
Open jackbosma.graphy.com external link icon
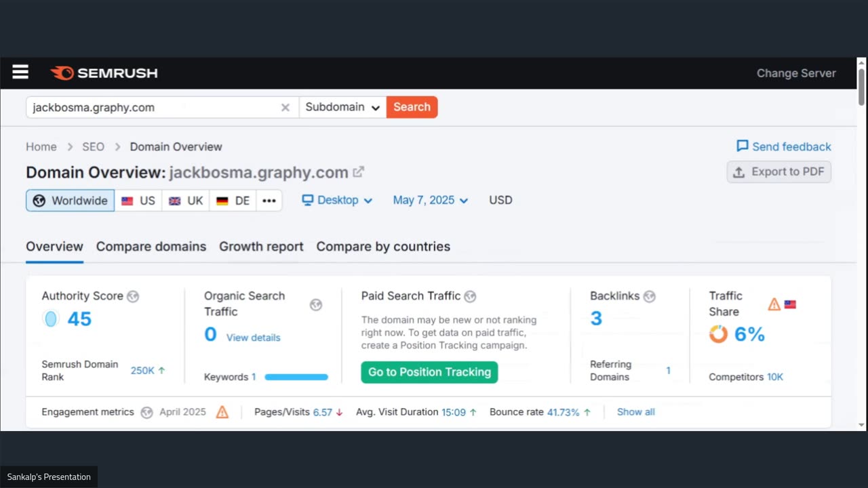pos(359,172)
